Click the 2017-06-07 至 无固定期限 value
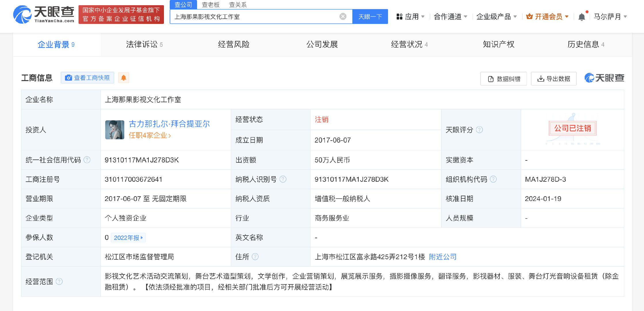Screen dimensions: 644x311 coord(146,199)
